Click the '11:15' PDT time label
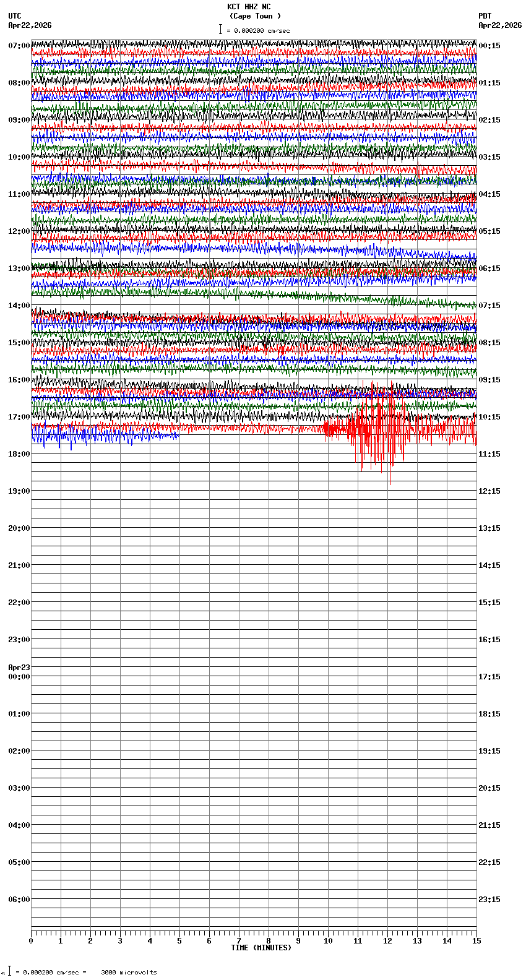This screenshot has width=526, height=980. 489,454
